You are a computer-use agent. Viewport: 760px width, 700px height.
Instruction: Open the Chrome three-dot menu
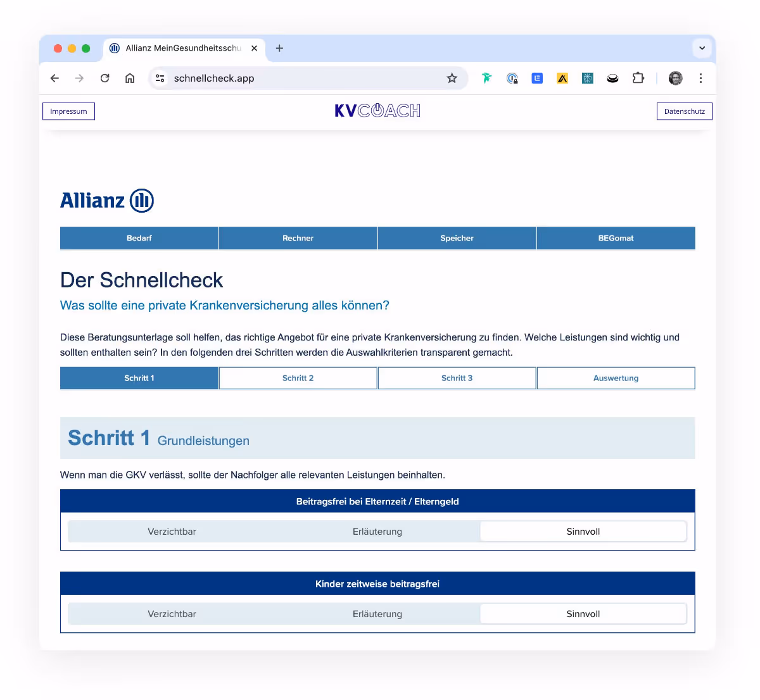click(x=700, y=78)
